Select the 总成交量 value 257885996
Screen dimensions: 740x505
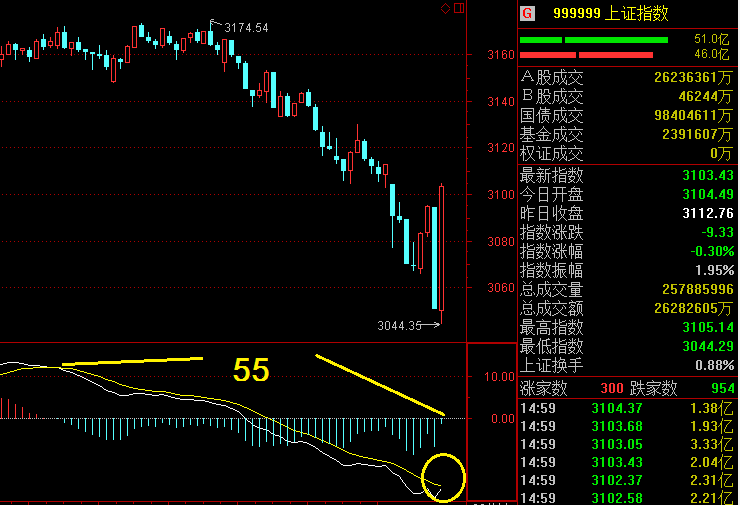tap(698, 289)
